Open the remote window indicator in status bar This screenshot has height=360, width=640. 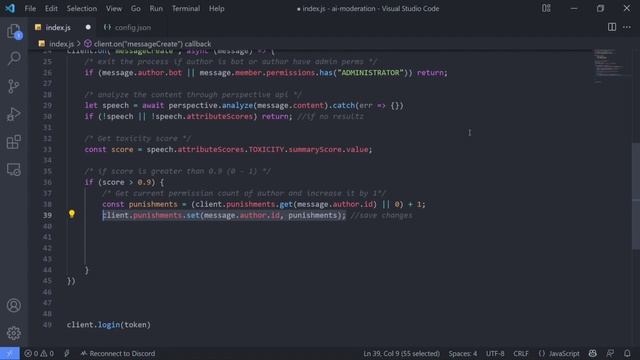click(x=10, y=353)
